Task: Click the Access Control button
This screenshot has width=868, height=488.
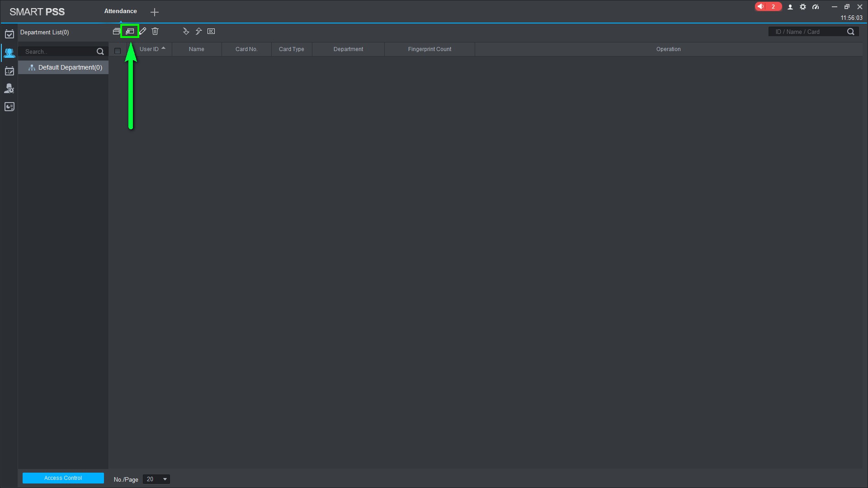Action: 63,478
